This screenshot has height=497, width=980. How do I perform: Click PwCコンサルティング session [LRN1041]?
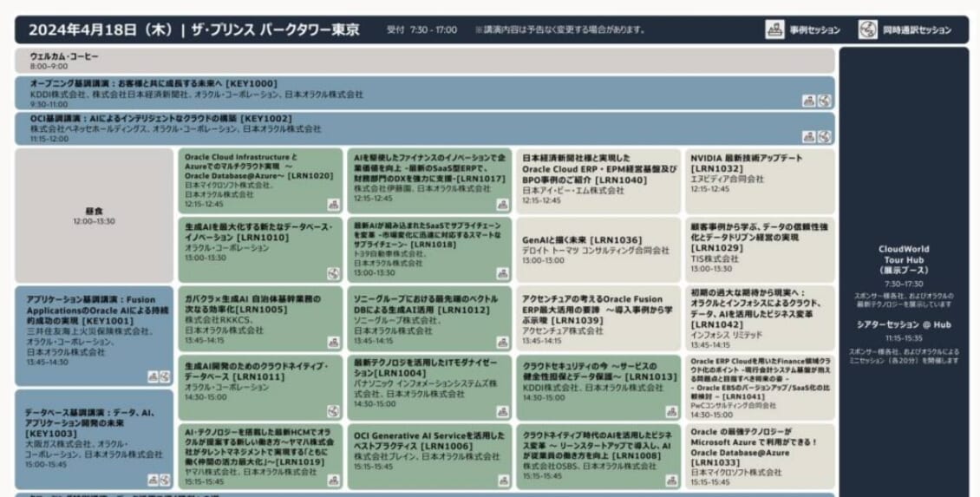[x=760, y=388]
